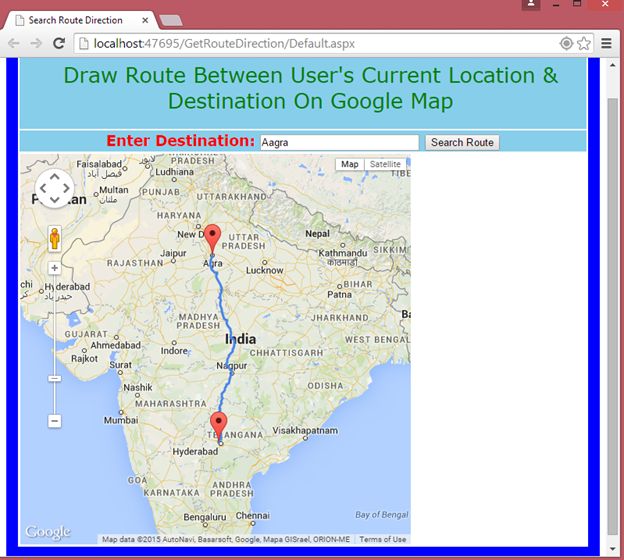
Task: Click the zoom slider handle on map
Action: 55,378
